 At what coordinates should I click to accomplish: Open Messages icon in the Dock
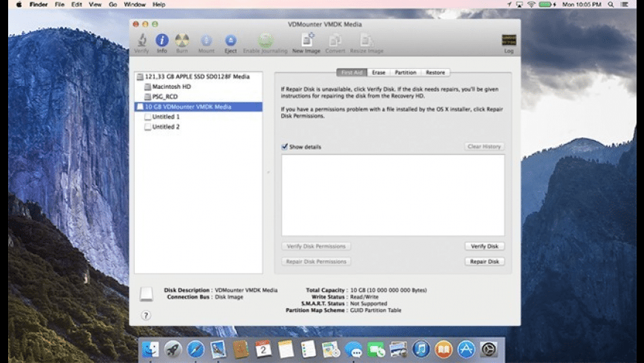353,350
